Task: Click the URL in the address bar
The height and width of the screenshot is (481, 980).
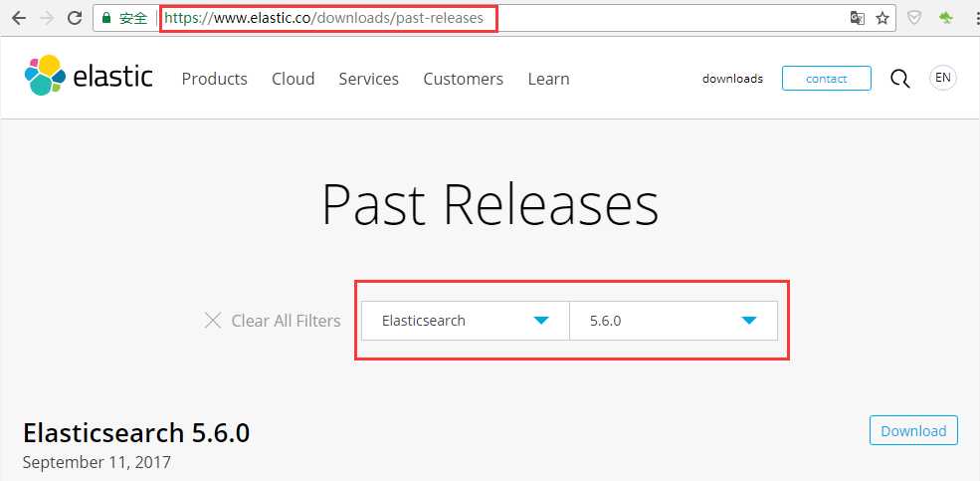Action: pos(323,18)
